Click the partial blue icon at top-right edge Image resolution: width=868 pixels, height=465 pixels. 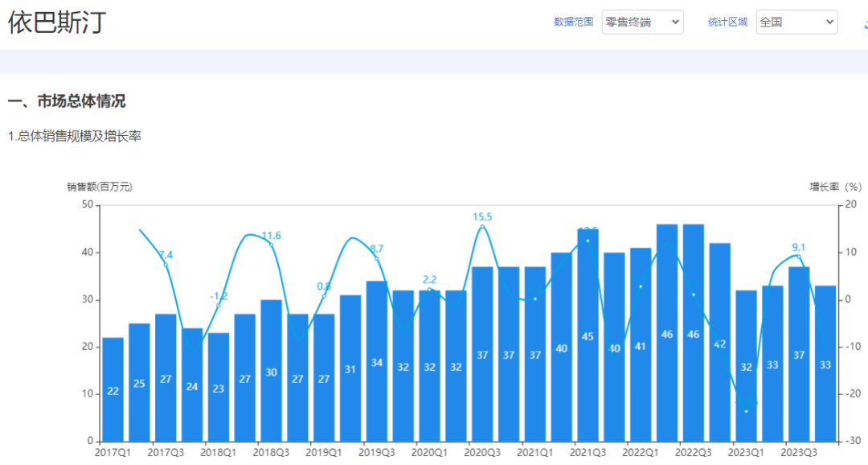pos(863,23)
